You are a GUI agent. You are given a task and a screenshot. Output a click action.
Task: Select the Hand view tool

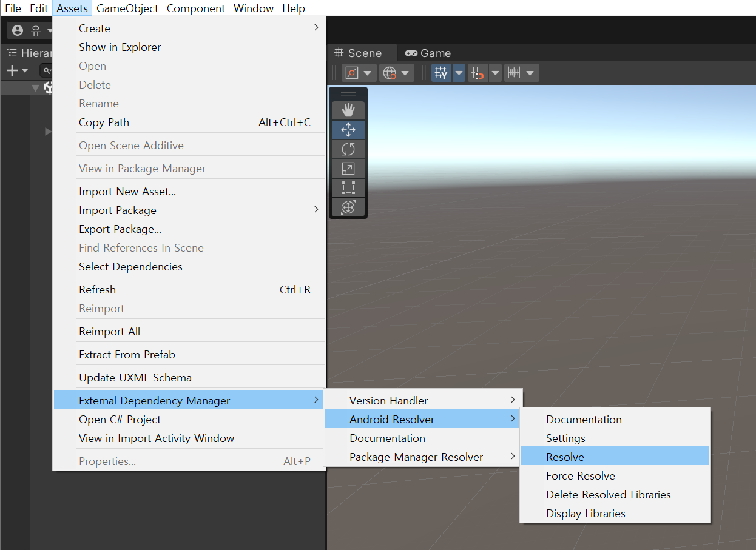pyautogui.click(x=348, y=110)
